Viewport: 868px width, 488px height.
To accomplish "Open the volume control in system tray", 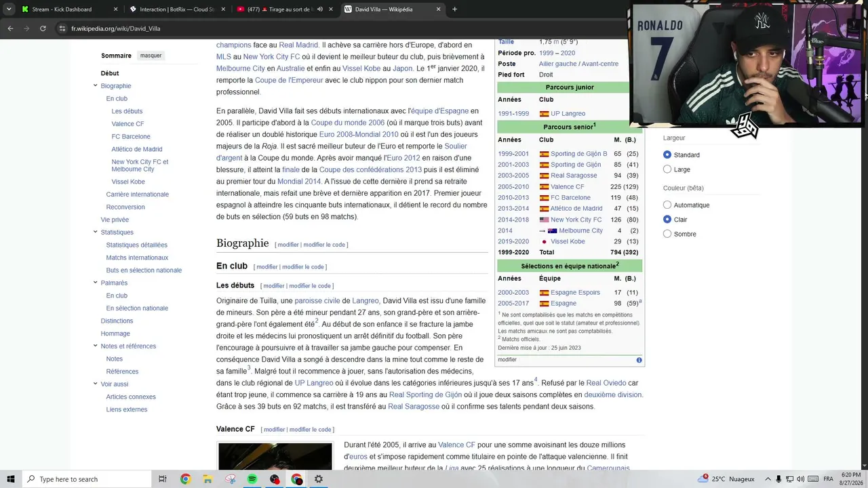I will pos(801,479).
